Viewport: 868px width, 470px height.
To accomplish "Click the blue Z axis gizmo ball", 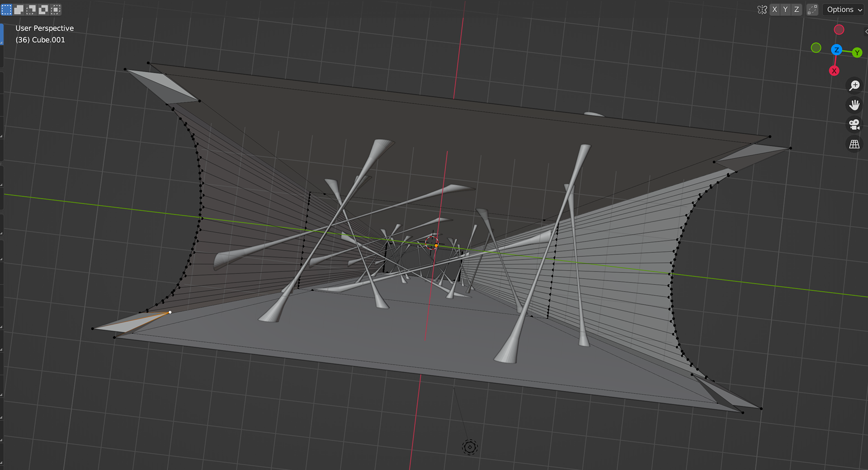I will [836, 50].
